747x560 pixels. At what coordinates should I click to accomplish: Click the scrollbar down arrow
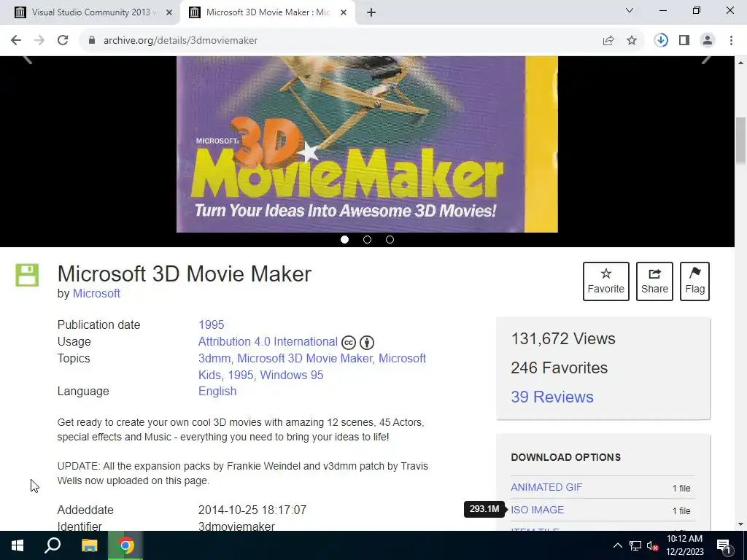(x=741, y=525)
